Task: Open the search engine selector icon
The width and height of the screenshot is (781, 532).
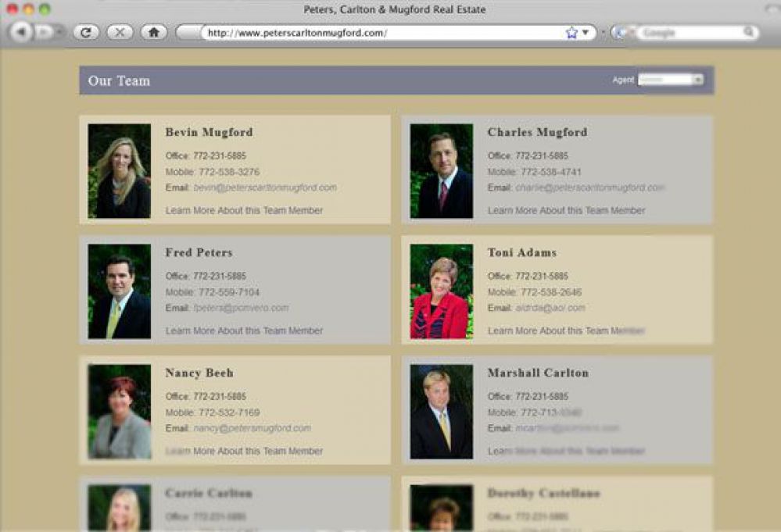Action: coord(619,33)
